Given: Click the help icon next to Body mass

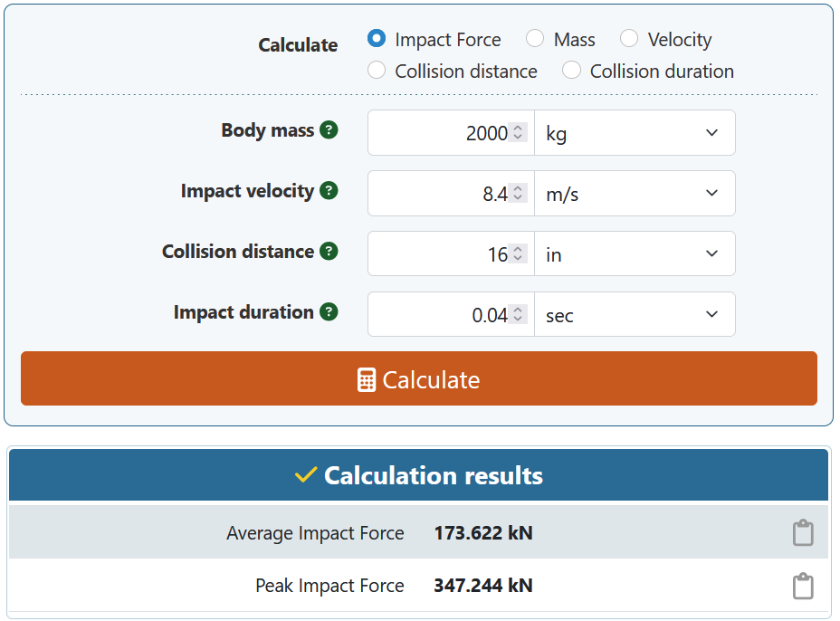Looking at the screenshot, I should click(x=329, y=130).
